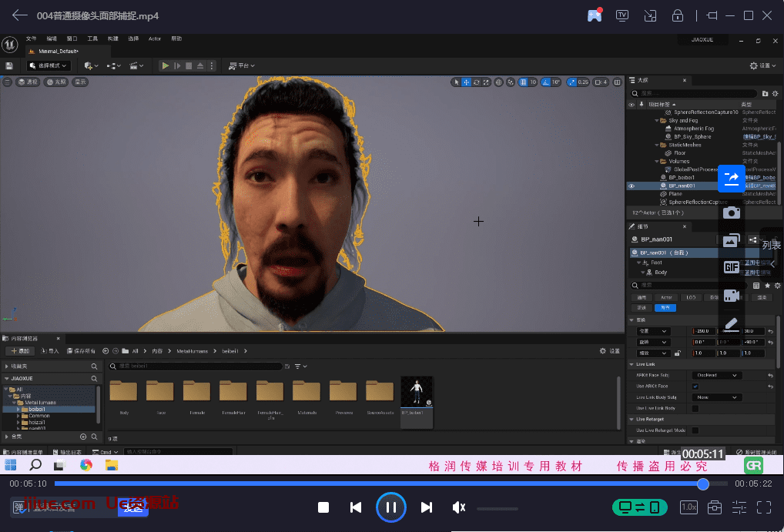
Task: Toggle the Use ARKit Face checkbox
Action: coord(695,386)
